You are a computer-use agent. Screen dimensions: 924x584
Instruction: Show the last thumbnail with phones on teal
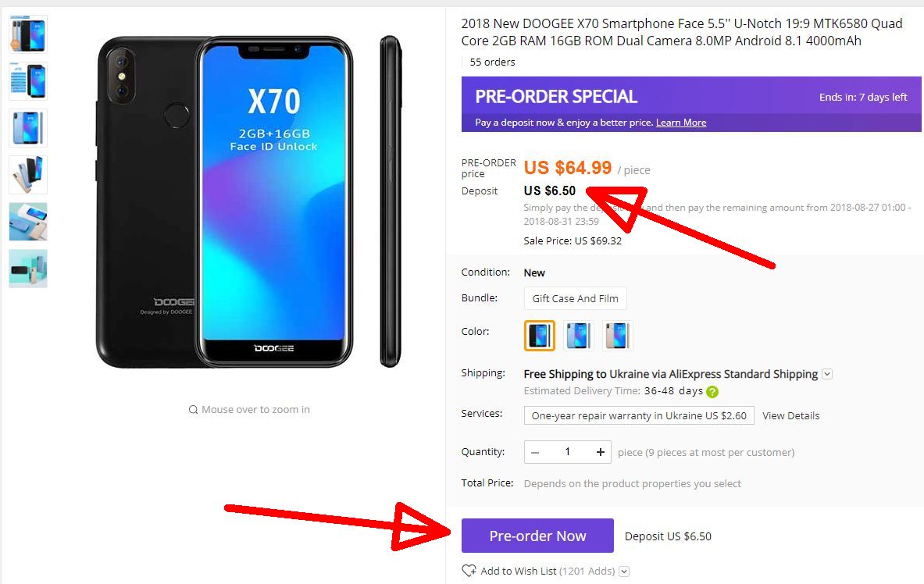pos(27,268)
